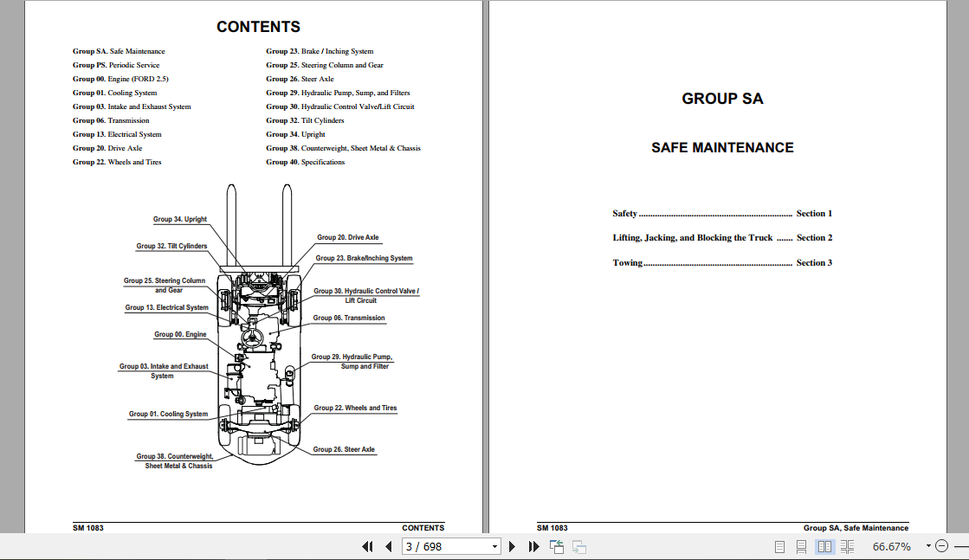The image size is (969, 560).
Task: Click 'Group 20. Drive Axle' in the contents list
Action: [x=107, y=148]
